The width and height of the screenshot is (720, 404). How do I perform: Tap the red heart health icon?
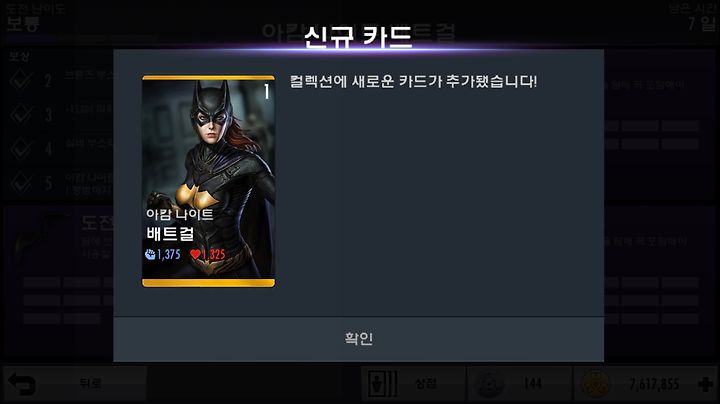[x=195, y=254]
